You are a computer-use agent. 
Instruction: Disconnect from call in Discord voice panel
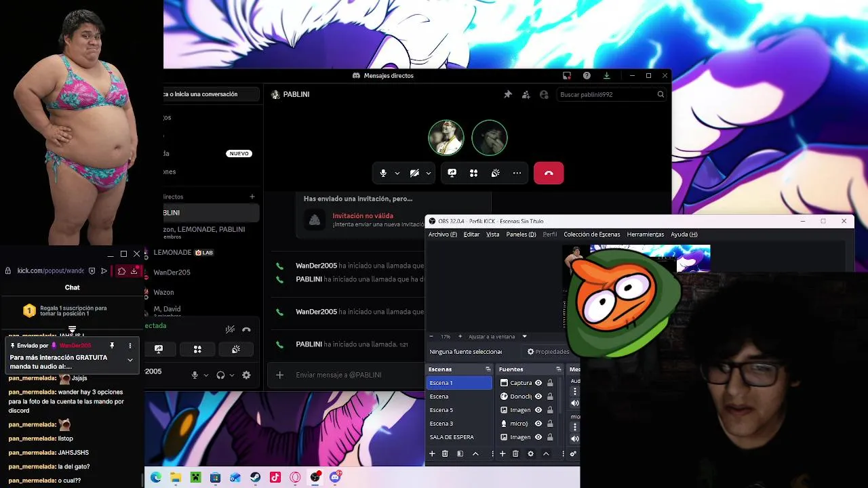[247, 329]
